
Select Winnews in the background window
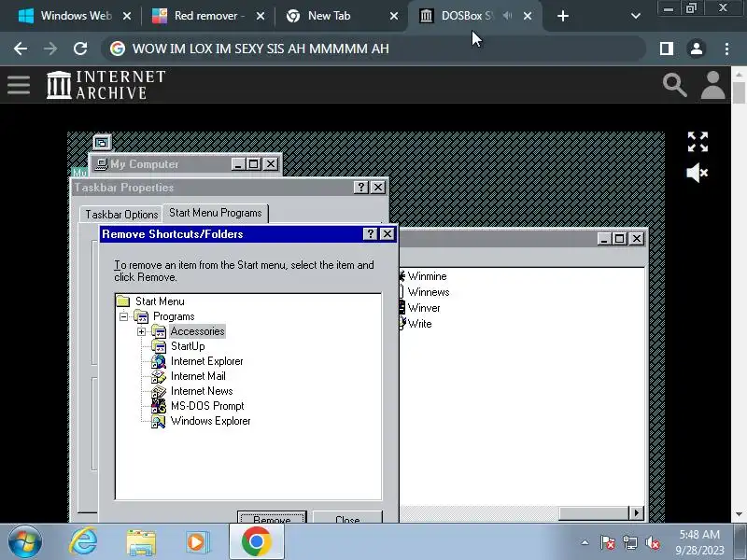[429, 292]
